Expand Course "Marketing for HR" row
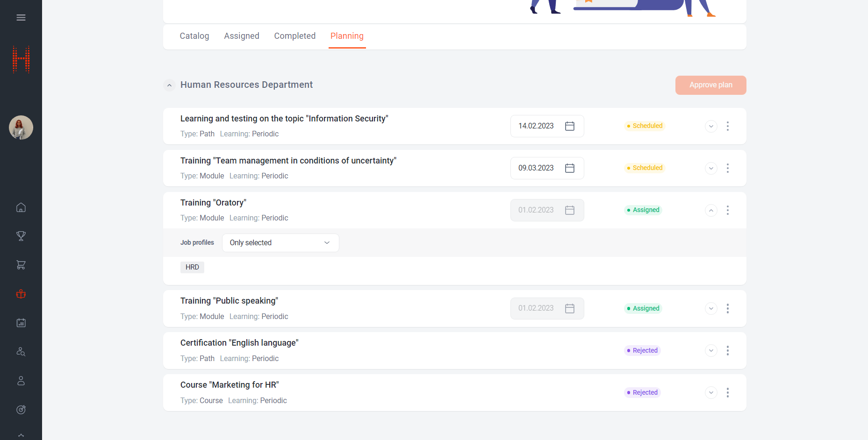 click(710, 392)
